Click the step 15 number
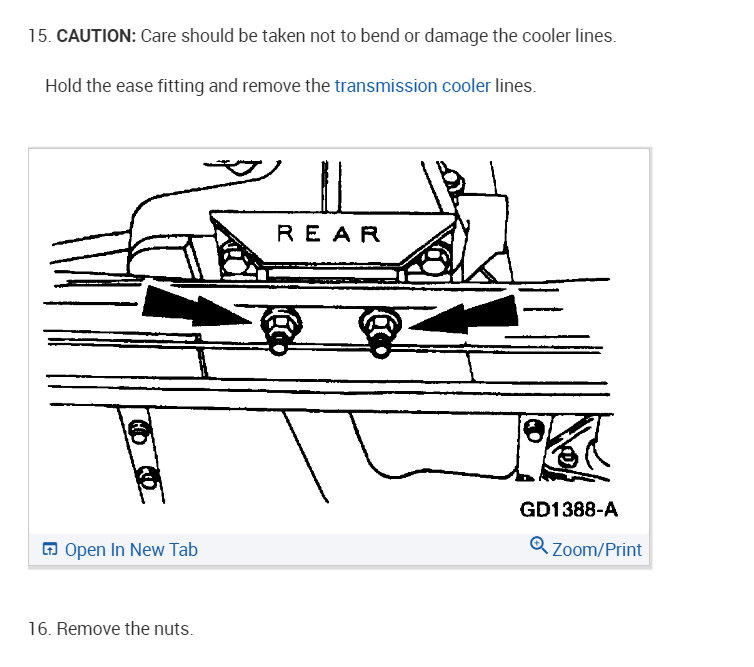Viewport: 754px width, 667px height. point(39,36)
